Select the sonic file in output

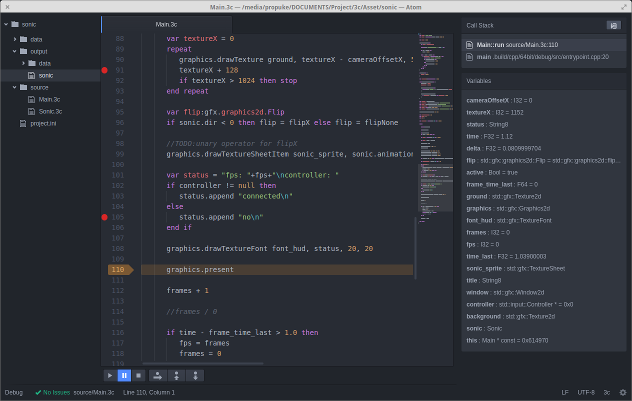(50, 75)
